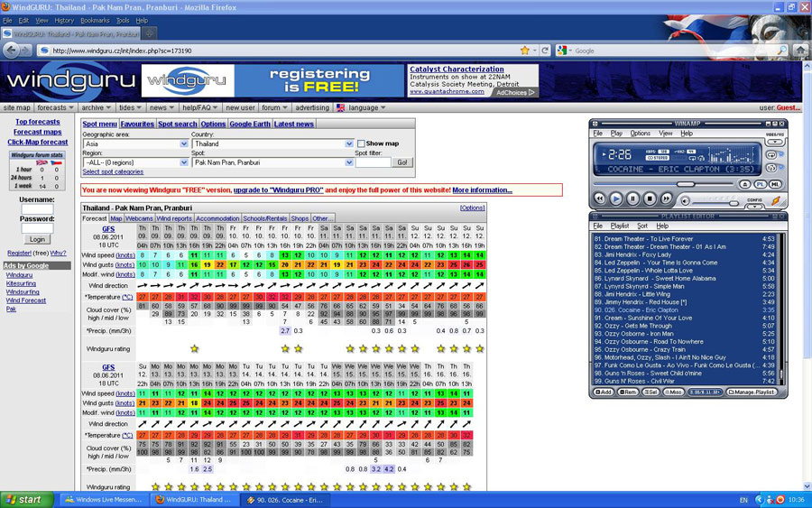
Task: Open search engine dropdown next to Google icon
Action: tap(569, 51)
